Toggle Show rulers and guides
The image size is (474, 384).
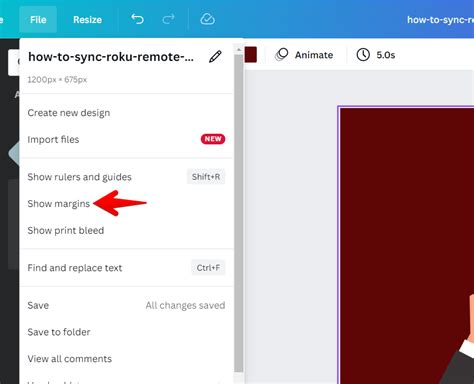pos(126,177)
